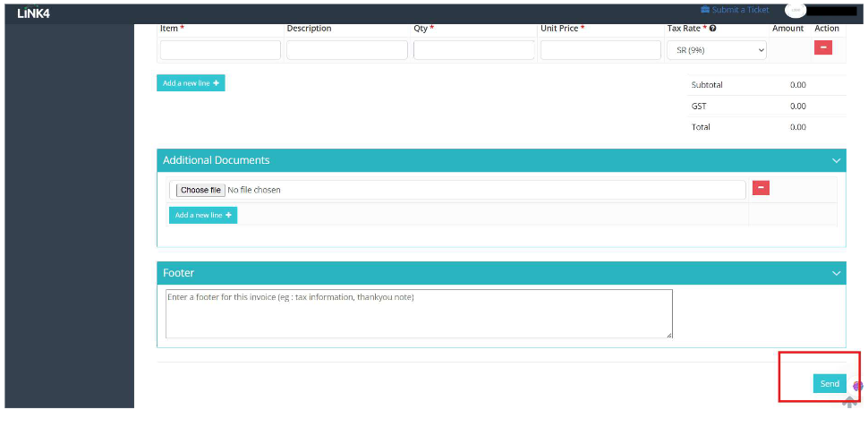Viewport: 868px width, 427px height.
Task: Add a new line to invoice items
Action: point(191,83)
